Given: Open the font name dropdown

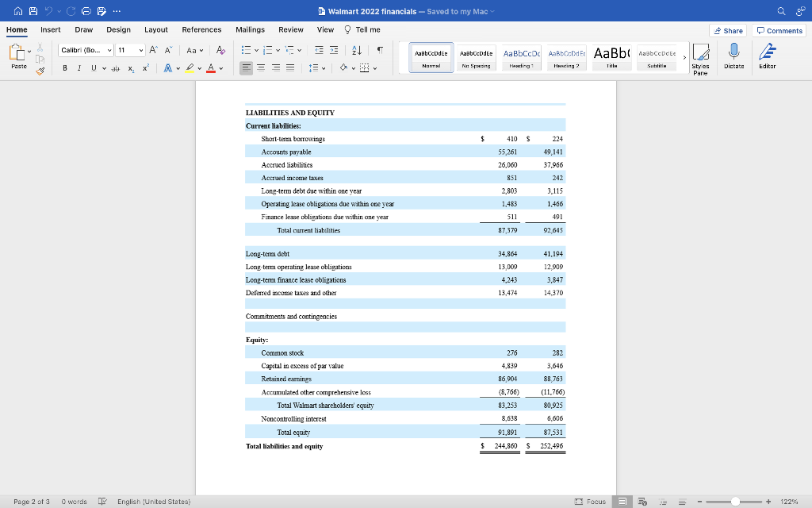Looking at the screenshot, I should coord(109,50).
